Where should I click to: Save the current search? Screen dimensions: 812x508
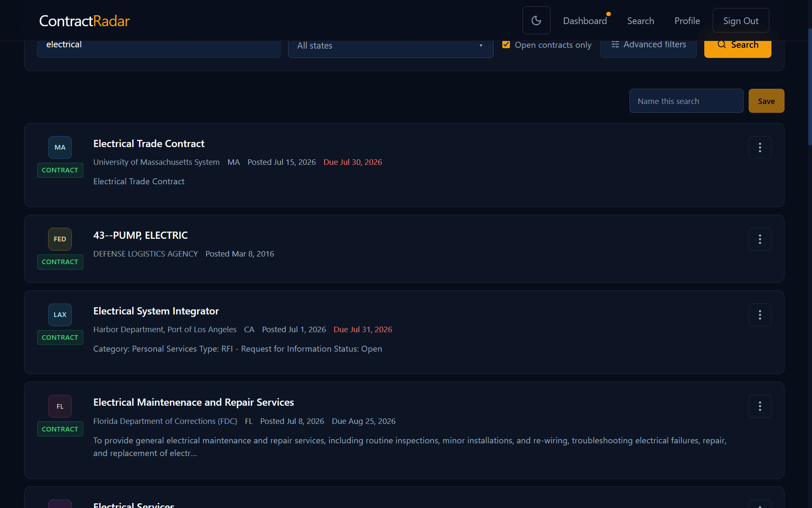click(x=766, y=101)
